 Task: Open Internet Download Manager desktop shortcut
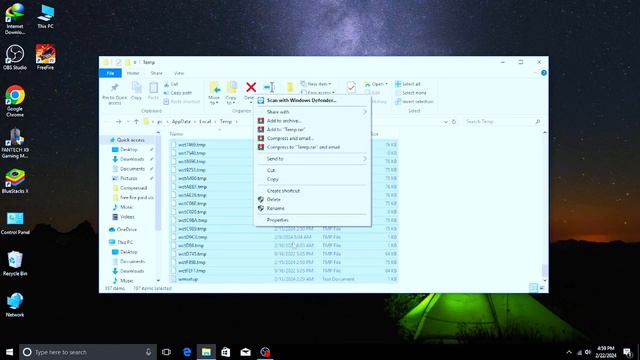(x=15, y=19)
